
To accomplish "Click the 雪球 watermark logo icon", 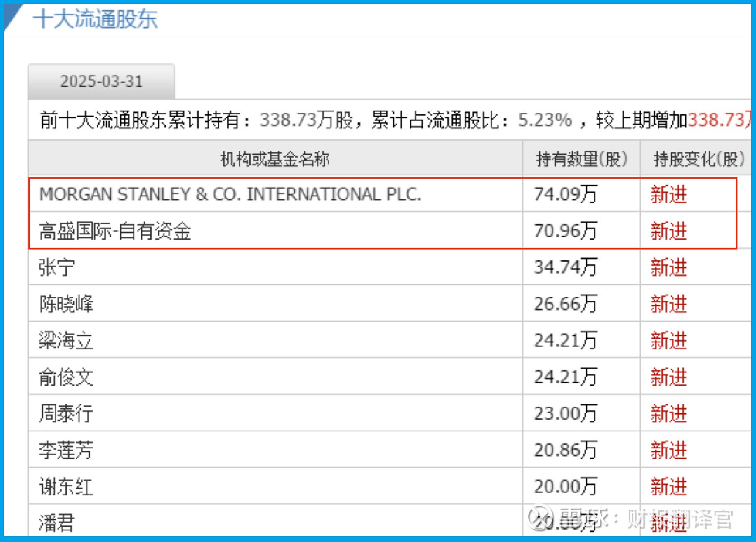I will (x=540, y=518).
